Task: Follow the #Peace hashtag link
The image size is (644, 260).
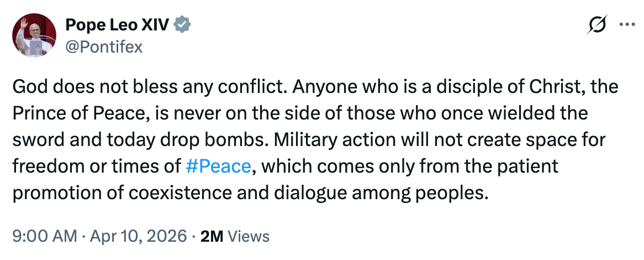Action: pyautogui.click(x=218, y=166)
